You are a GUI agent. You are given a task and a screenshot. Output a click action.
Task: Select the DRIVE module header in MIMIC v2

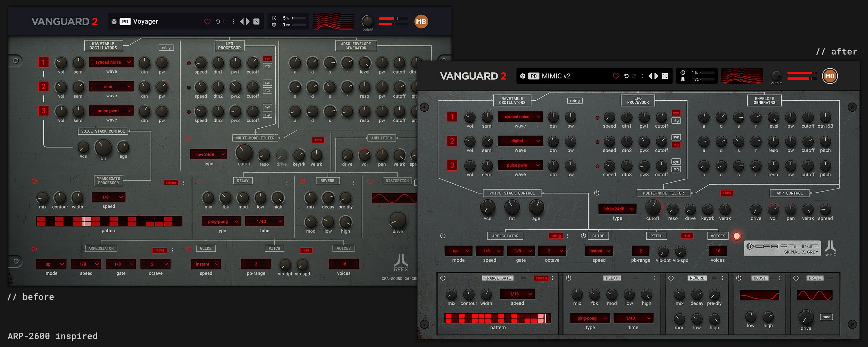coord(815,278)
